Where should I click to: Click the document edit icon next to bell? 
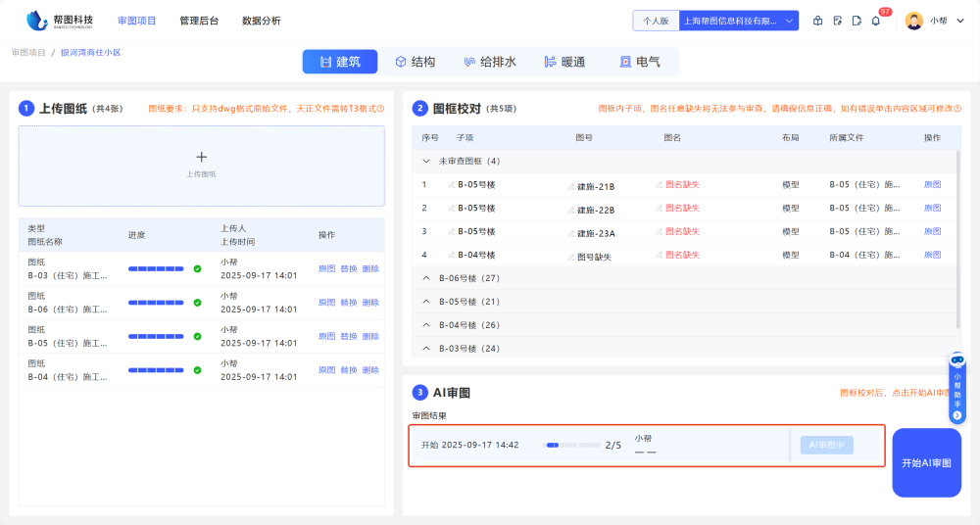click(x=857, y=21)
